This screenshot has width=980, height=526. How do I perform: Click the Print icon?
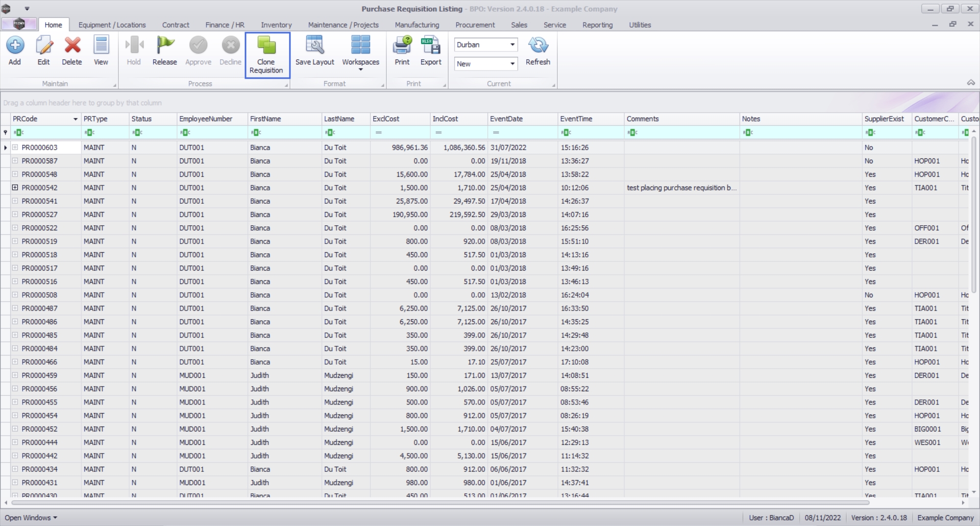click(x=402, y=45)
